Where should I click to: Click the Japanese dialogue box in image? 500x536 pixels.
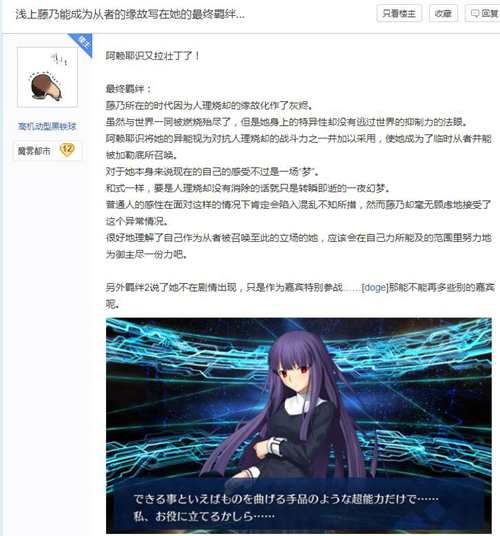pyautogui.click(x=299, y=507)
